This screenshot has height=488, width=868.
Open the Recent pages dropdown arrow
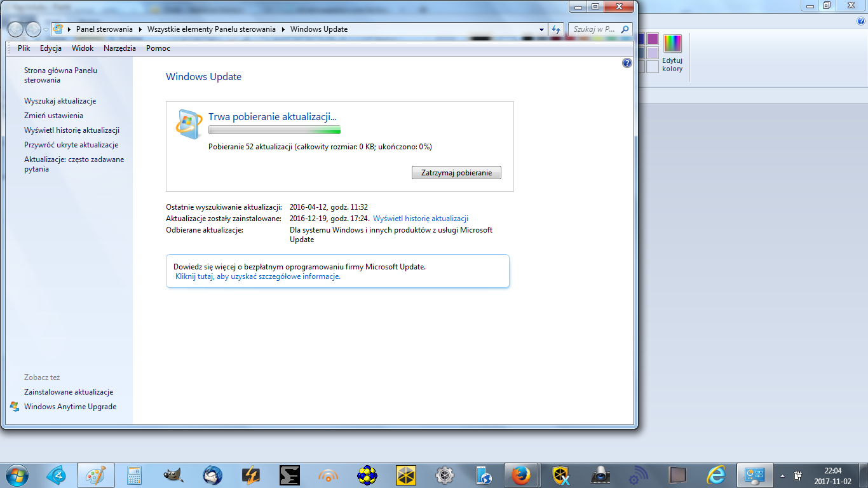46,30
